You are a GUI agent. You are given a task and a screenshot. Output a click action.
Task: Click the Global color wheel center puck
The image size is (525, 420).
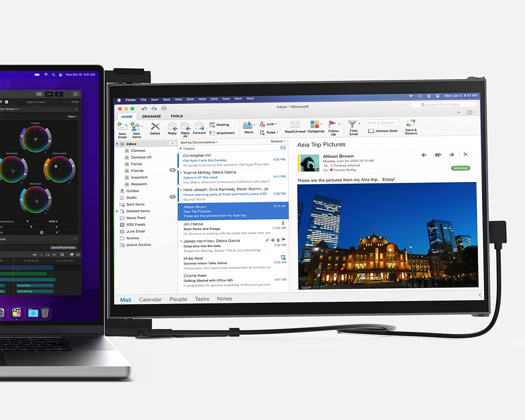point(35,139)
